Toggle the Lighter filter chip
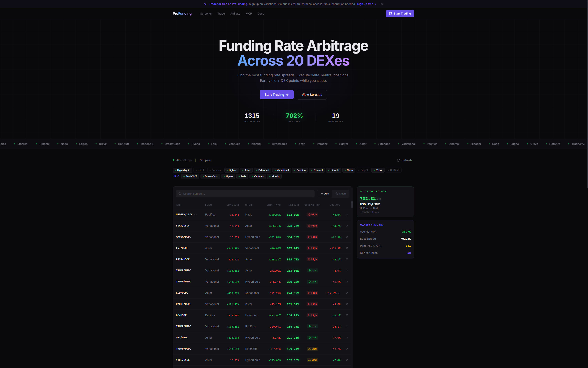 coord(231,170)
